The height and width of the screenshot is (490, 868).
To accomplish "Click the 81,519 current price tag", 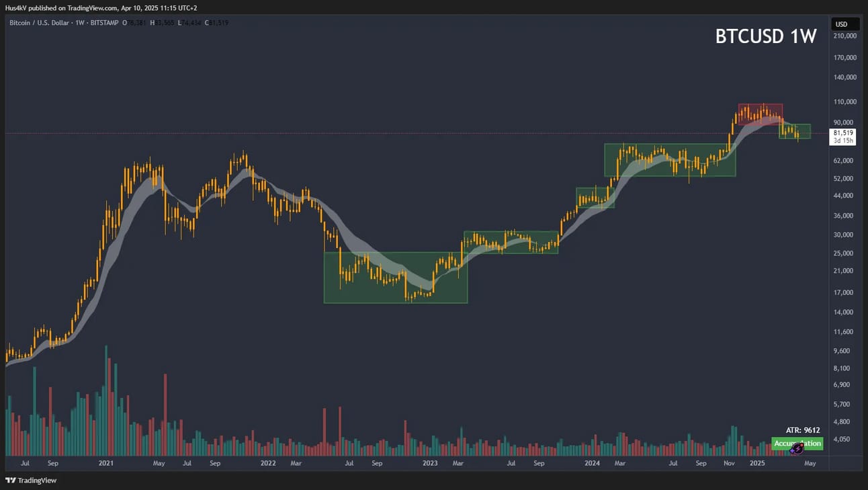I will point(842,133).
